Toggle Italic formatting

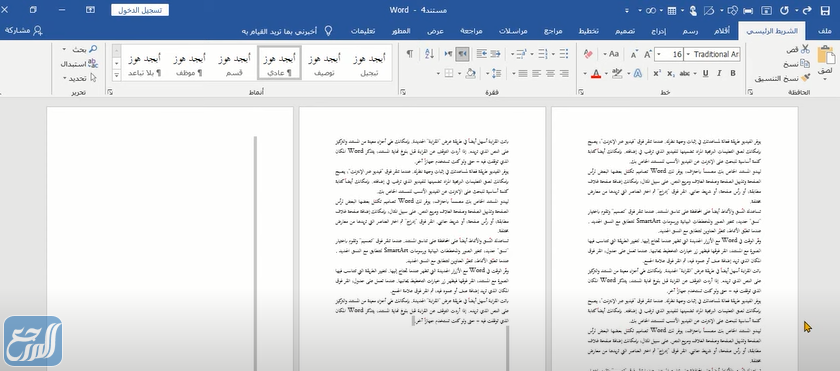(x=719, y=73)
